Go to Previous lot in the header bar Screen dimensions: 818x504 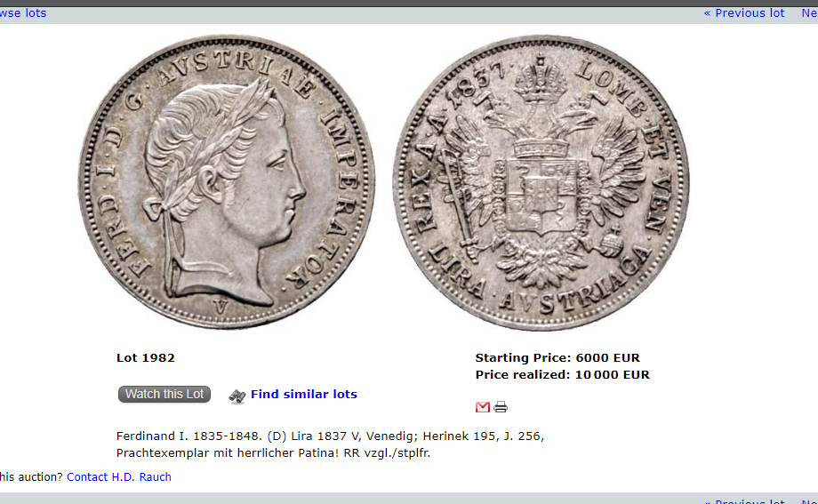(x=744, y=13)
